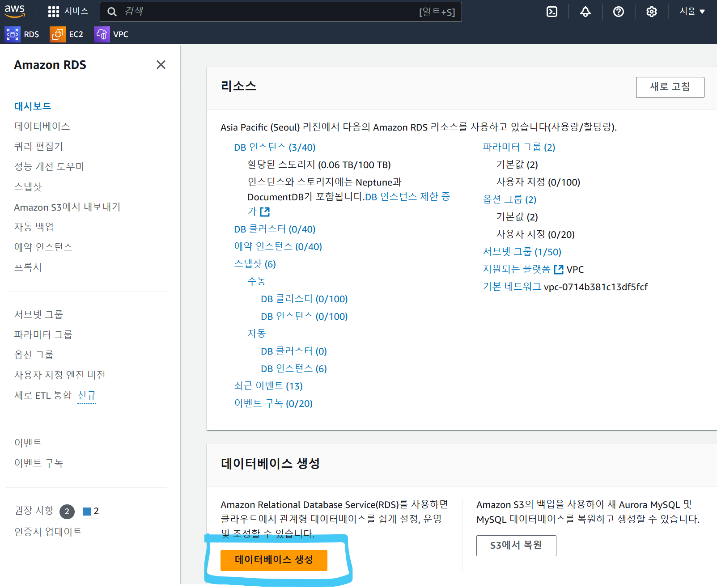Open 기본 네트워크 link
717x588 pixels.
coord(512,287)
